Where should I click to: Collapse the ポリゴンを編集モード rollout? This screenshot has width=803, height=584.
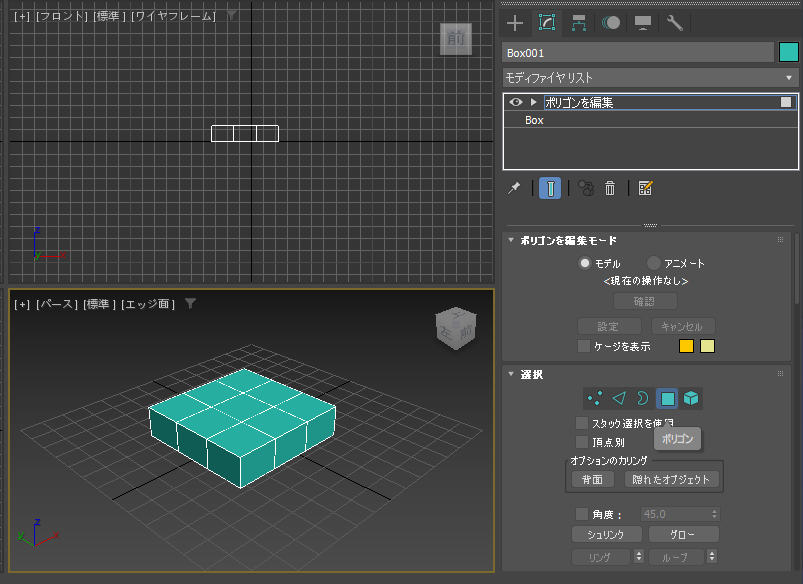coord(511,240)
